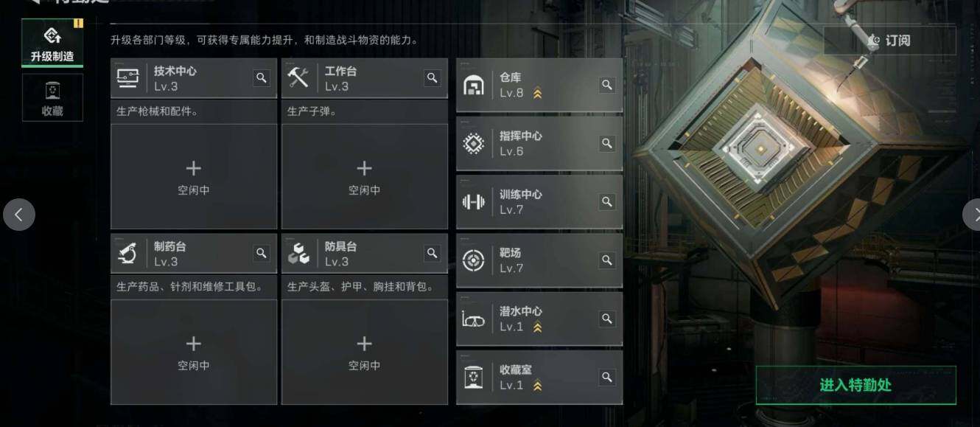Go to next page with right chevron
This screenshot has height=427, width=980.
(972, 215)
